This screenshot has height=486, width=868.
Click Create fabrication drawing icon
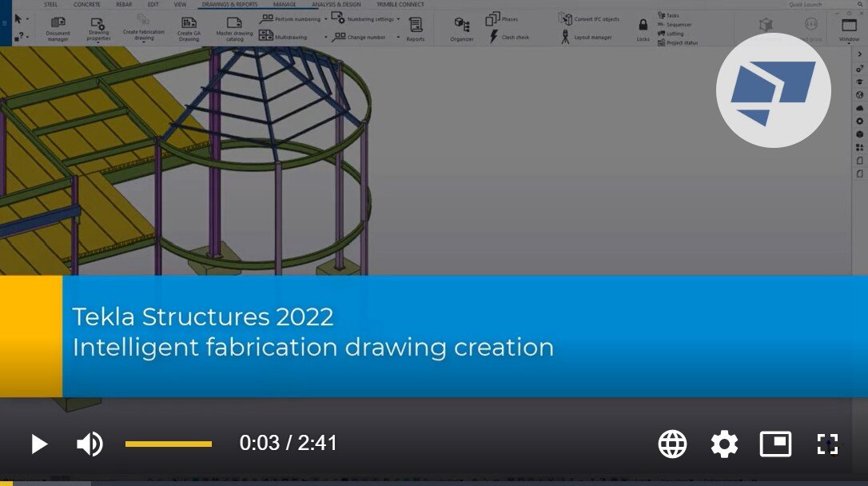pyautogui.click(x=143, y=28)
